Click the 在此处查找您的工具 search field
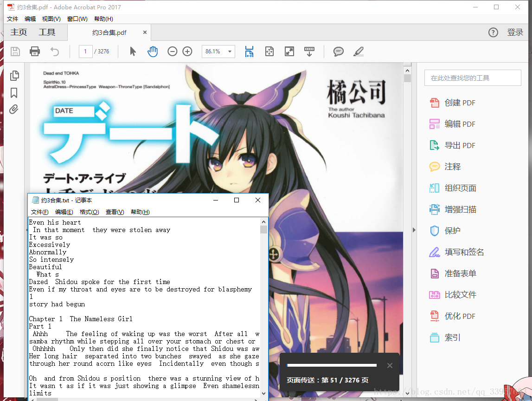Image resolution: width=532 pixels, height=401 pixels. [x=473, y=78]
